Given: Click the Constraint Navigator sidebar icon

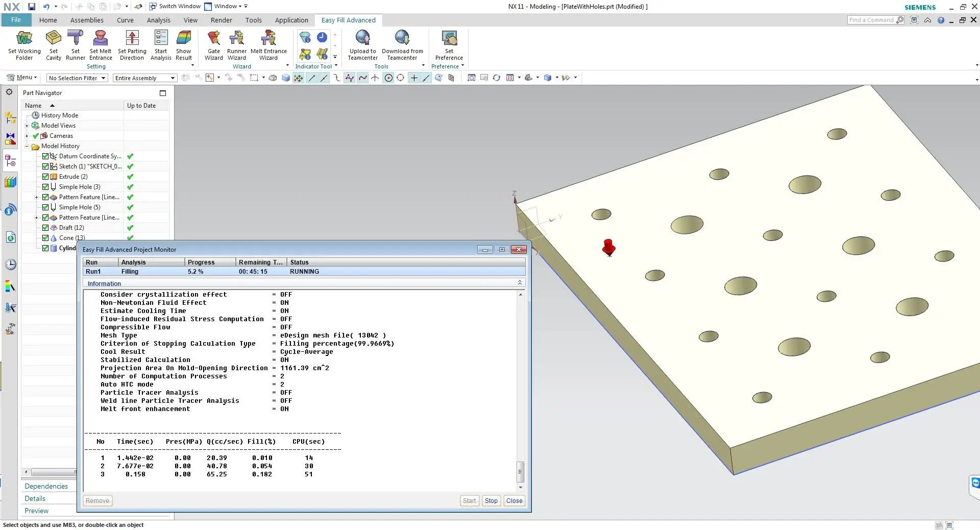Looking at the screenshot, I should click(10, 139).
